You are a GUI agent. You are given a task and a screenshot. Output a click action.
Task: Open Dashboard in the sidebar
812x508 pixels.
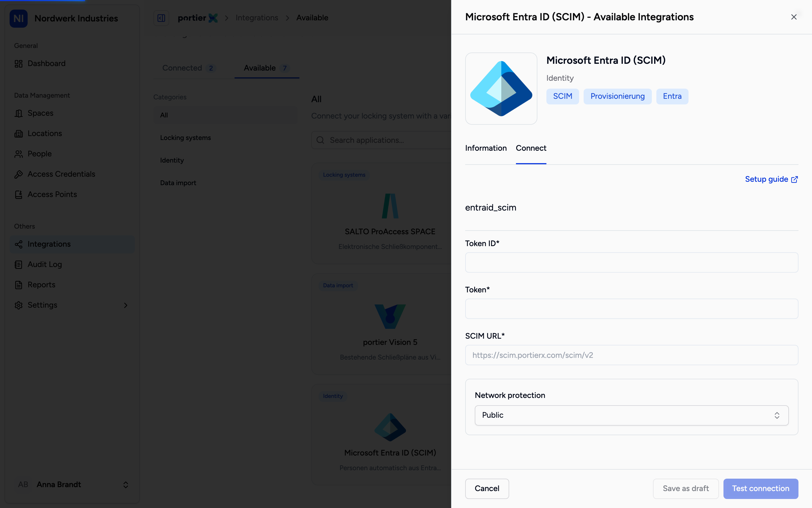tap(72, 63)
